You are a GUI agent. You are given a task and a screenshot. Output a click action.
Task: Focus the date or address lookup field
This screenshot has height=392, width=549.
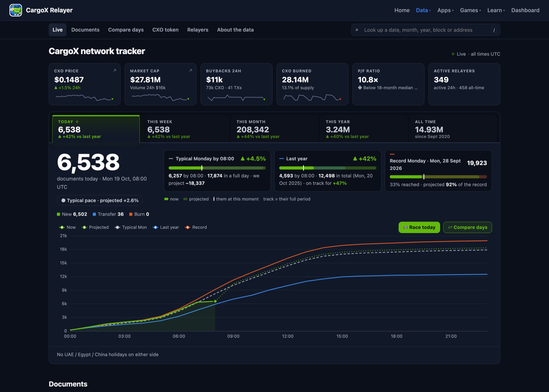(426, 30)
